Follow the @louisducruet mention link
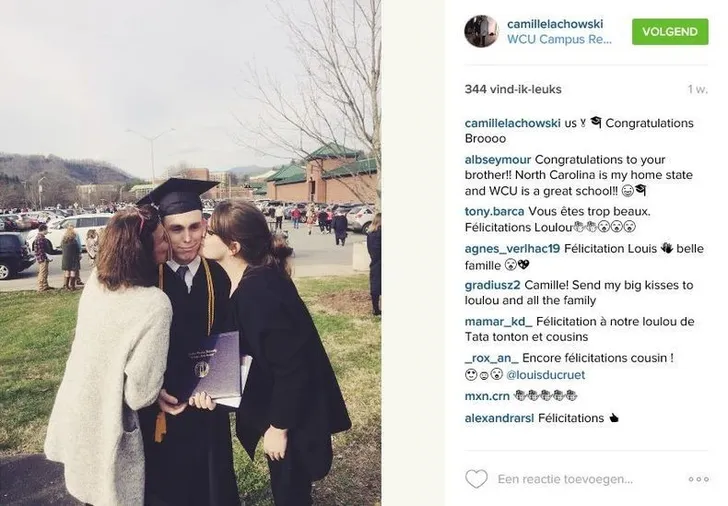 546,375
